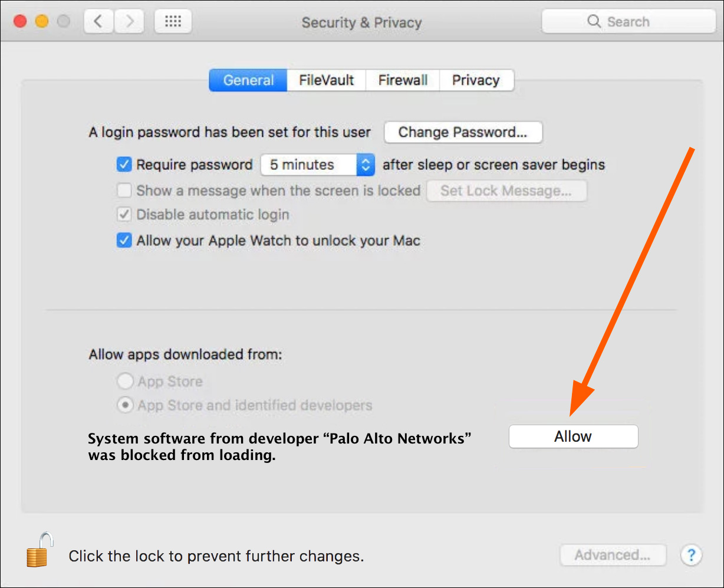Select the App Store radio option
The image size is (724, 588).
[125, 382]
